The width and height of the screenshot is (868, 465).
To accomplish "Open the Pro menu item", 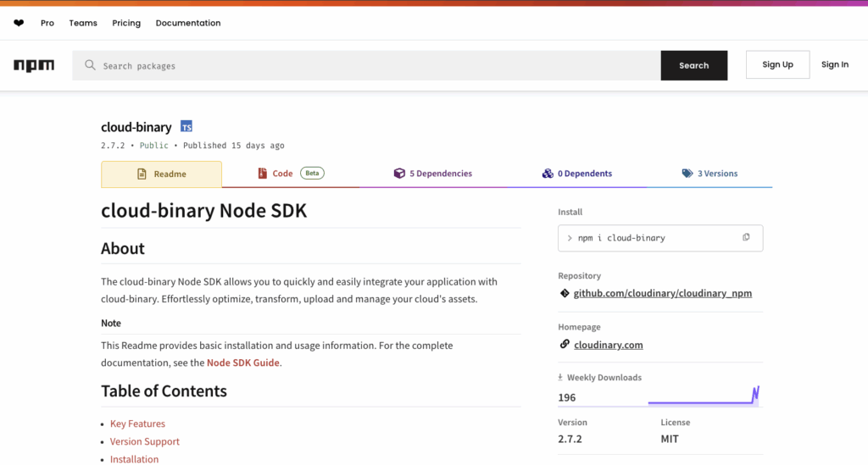I will pos(47,23).
